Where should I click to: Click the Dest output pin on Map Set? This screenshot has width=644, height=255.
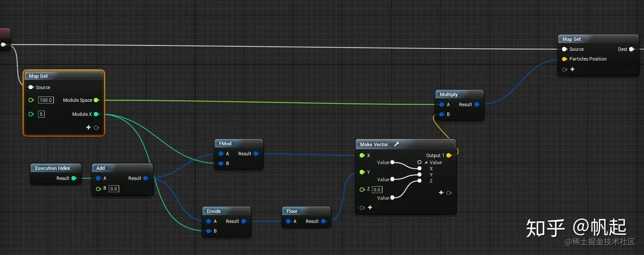[632, 49]
